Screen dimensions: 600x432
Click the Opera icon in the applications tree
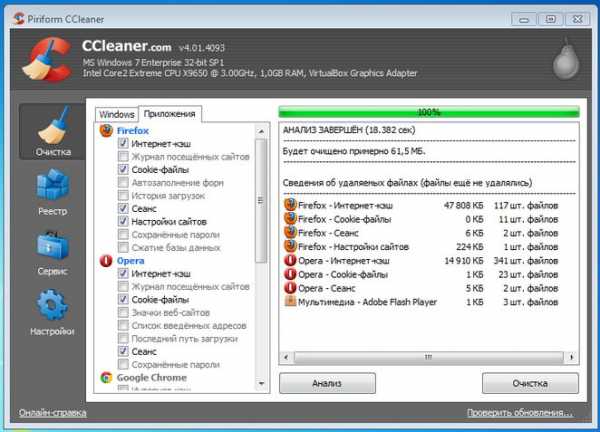tap(106, 261)
